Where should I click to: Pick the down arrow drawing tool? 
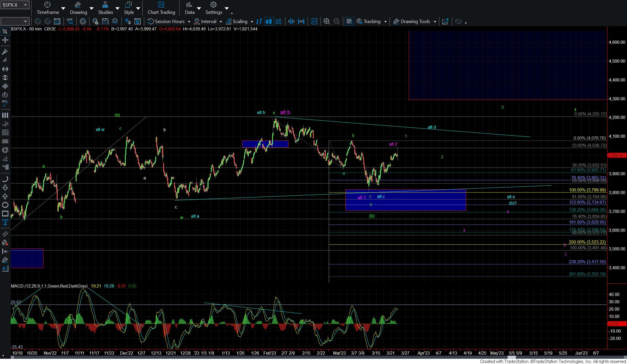click(x=5, y=187)
